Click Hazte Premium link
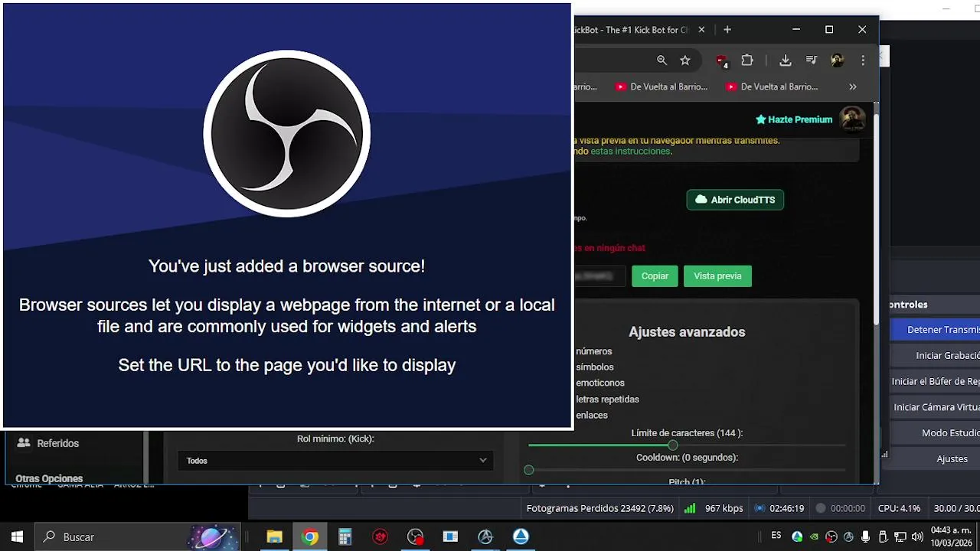Viewport: 980px width, 551px height. [x=794, y=119]
